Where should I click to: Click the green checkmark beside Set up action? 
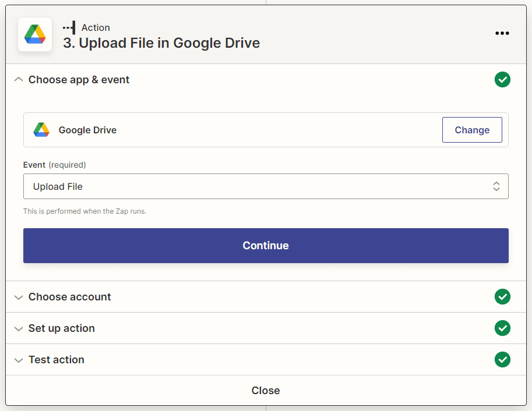(502, 328)
